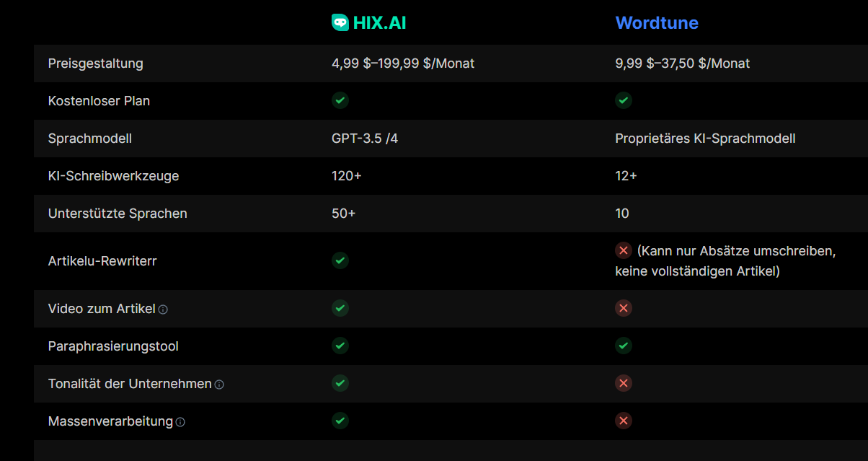
Task: Select the Sprachmodell row label
Action: click(90, 139)
